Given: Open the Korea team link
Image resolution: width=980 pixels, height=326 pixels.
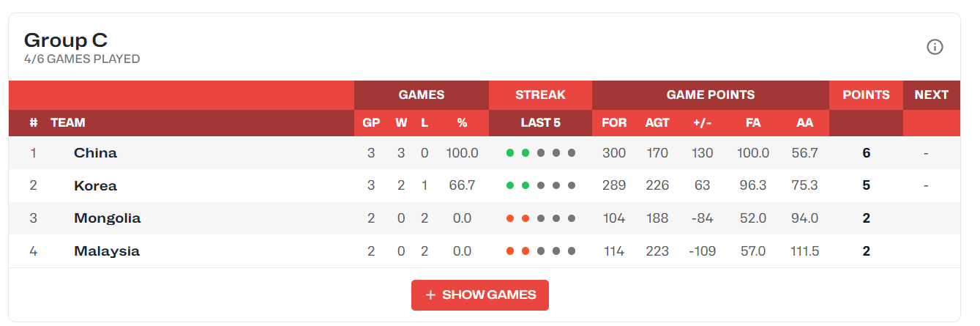Looking at the screenshot, I should click(95, 186).
